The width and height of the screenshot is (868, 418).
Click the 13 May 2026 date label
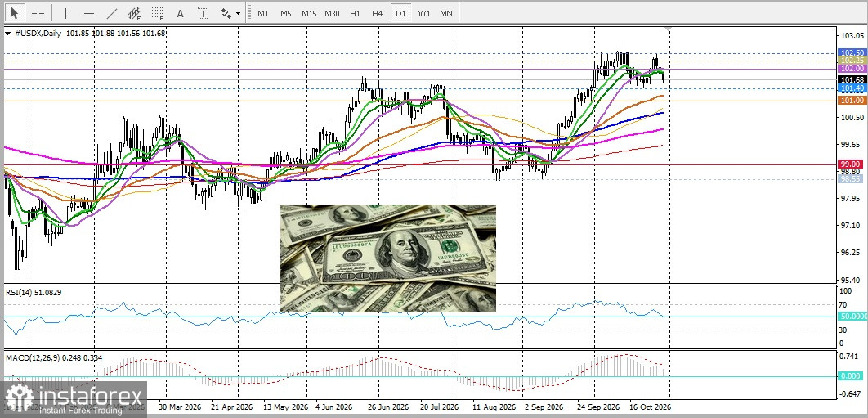click(285, 407)
